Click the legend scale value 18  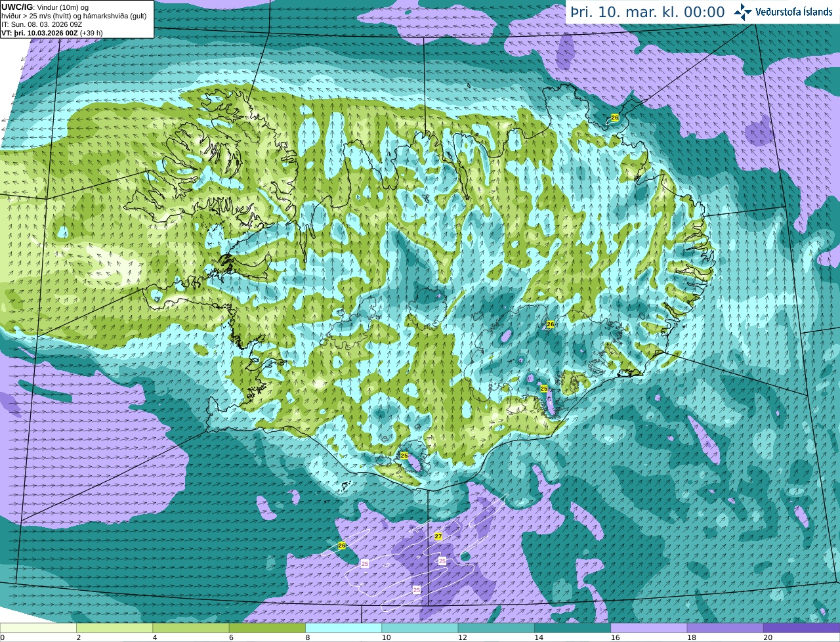tap(691, 637)
